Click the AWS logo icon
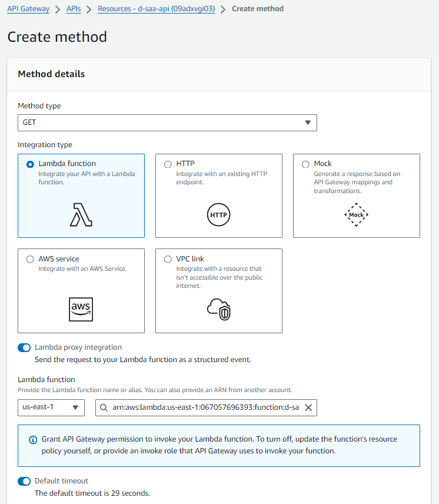439x504 pixels. [81, 309]
